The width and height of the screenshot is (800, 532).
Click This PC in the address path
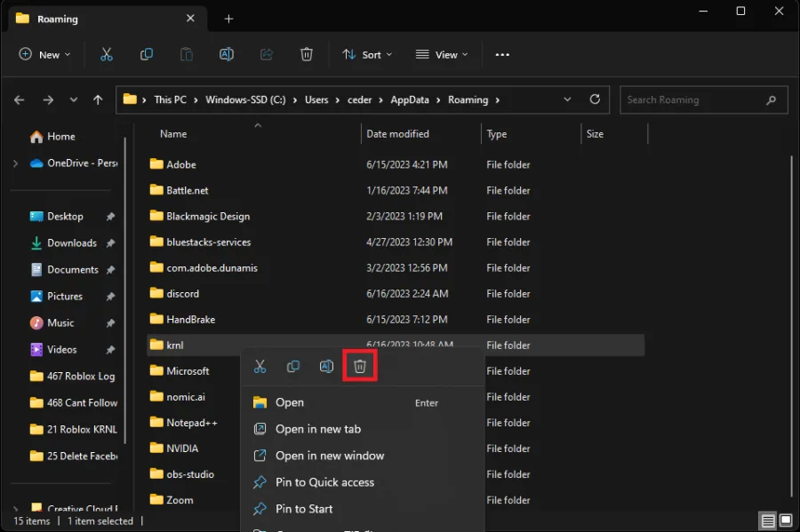pyautogui.click(x=171, y=99)
